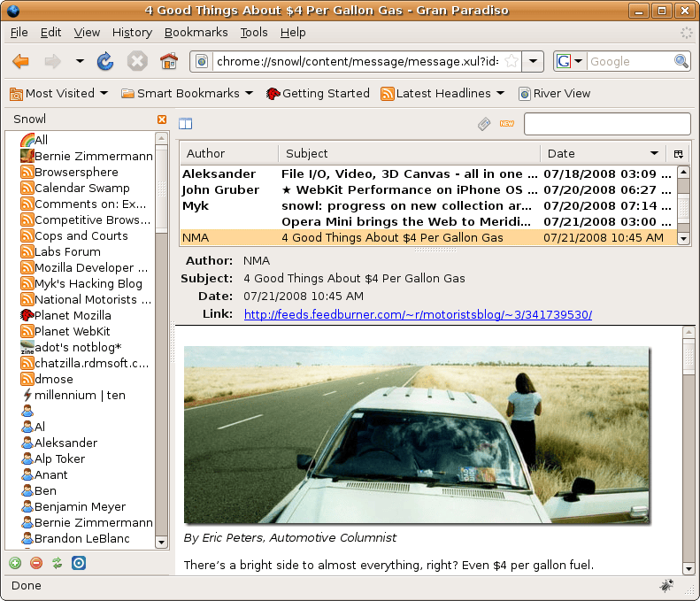The width and height of the screenshot is (700, 601).
Task: Click the search magnifier icon
Action: pos(681,61)
